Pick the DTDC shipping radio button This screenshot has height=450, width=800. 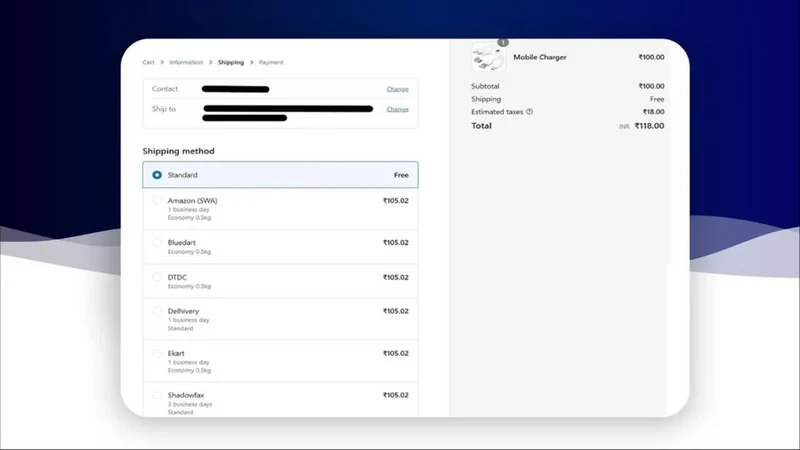click(x=157, y=278)
